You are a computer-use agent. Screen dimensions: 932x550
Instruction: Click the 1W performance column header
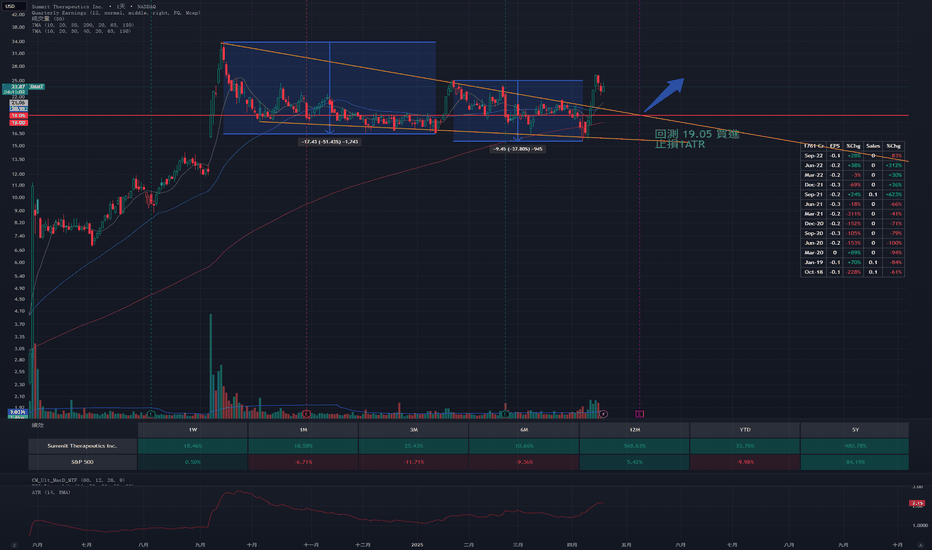click(x=193, y=429)
